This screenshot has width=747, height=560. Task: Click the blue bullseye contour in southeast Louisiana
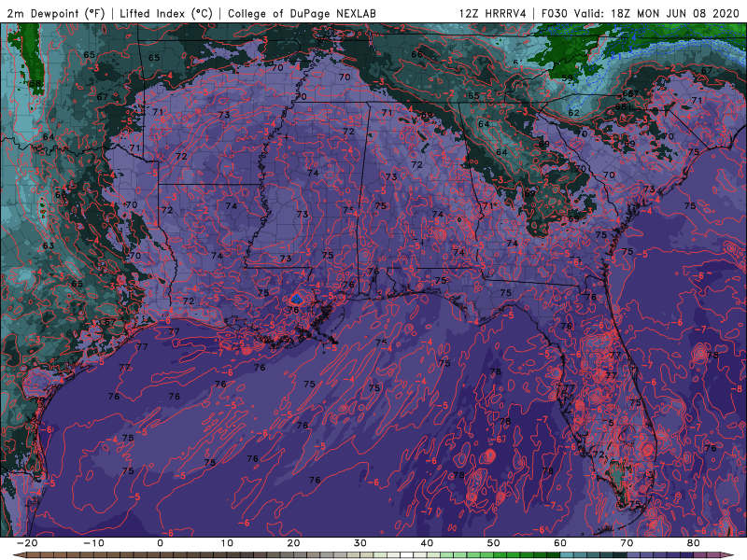296,300
